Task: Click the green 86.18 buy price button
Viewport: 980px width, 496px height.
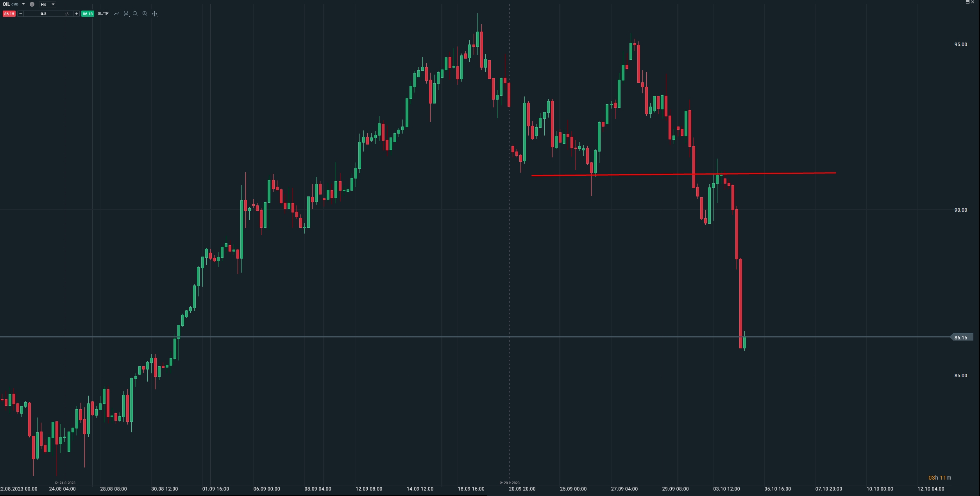Action: [88, 14]
